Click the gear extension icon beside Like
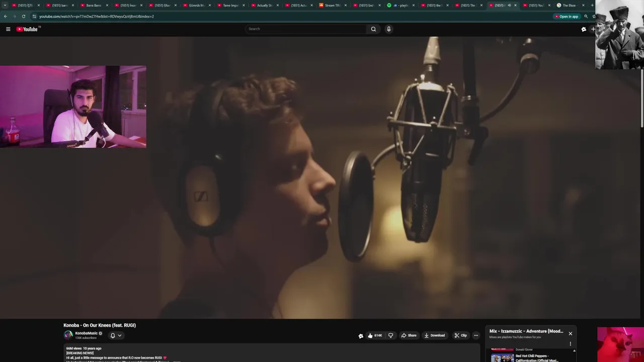This screenshot has width=644, height=362. point(361,336)
